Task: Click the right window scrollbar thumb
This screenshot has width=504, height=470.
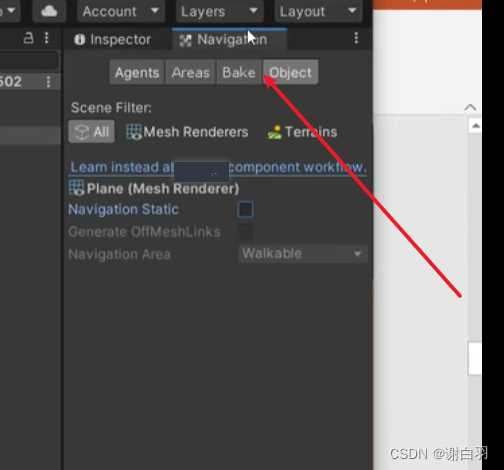Action: click(475, 359)
